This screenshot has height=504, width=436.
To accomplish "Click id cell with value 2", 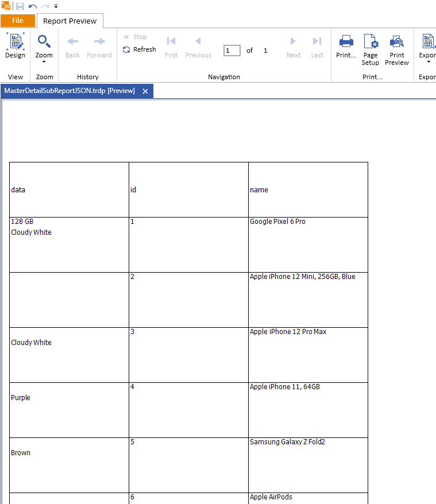I will pyautogui.click(x=188, y=300).
